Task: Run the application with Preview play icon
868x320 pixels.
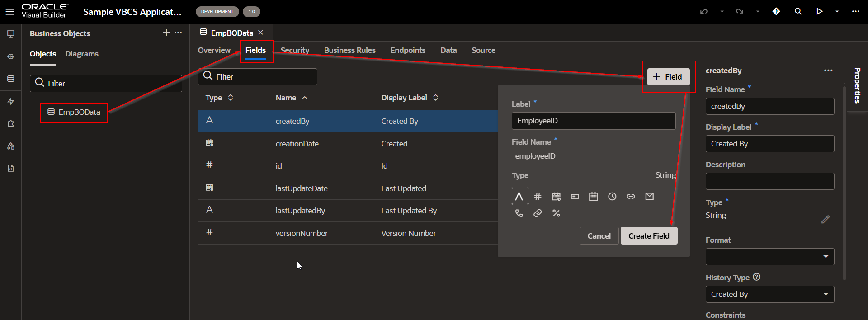Action: 819,11
